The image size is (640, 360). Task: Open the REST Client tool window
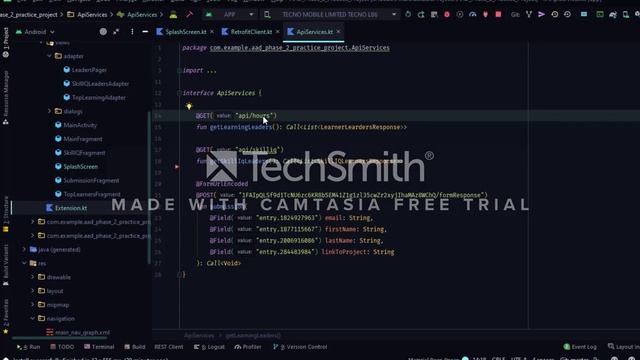pyautogui.click(x=169, y=347)
